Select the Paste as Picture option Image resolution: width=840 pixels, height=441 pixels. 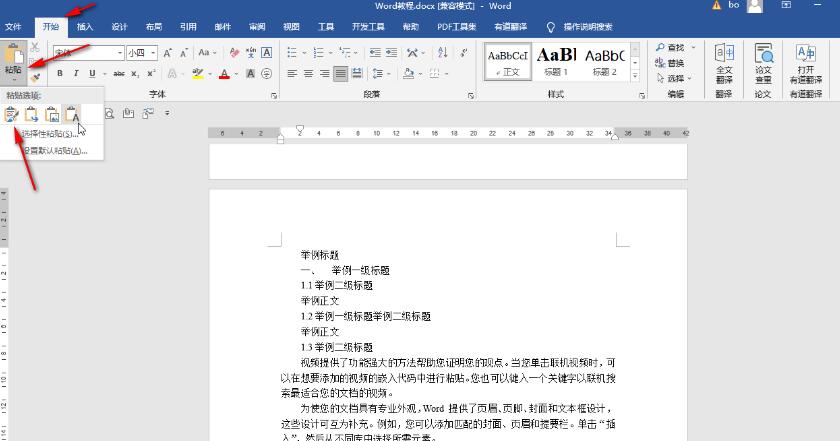point(52,115)
